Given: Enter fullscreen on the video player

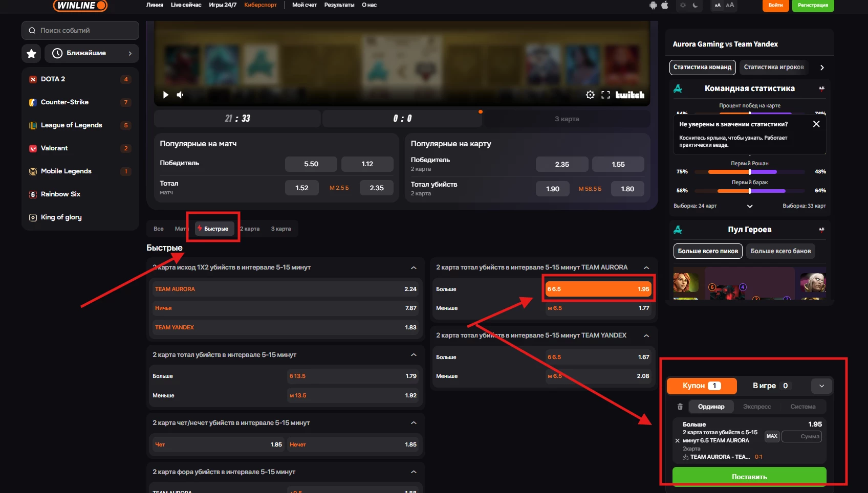Looking at the screenshot, I should 605,95.
